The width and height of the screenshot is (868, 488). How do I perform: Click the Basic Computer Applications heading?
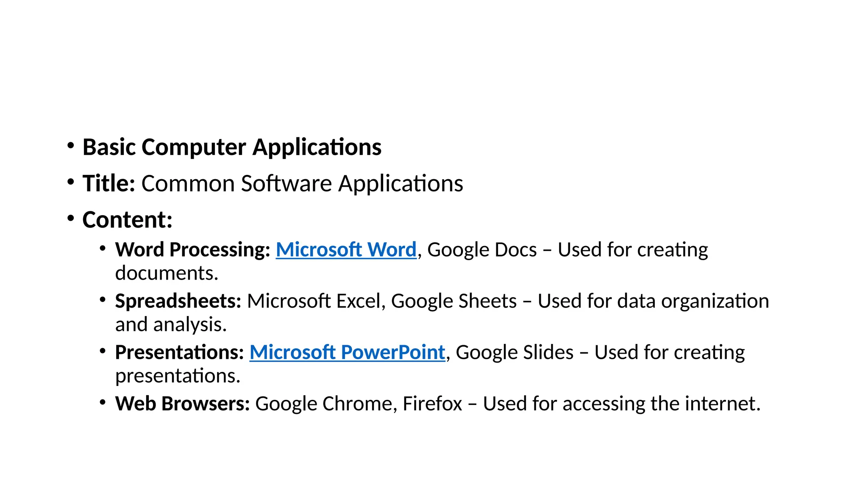pos(232,147)
